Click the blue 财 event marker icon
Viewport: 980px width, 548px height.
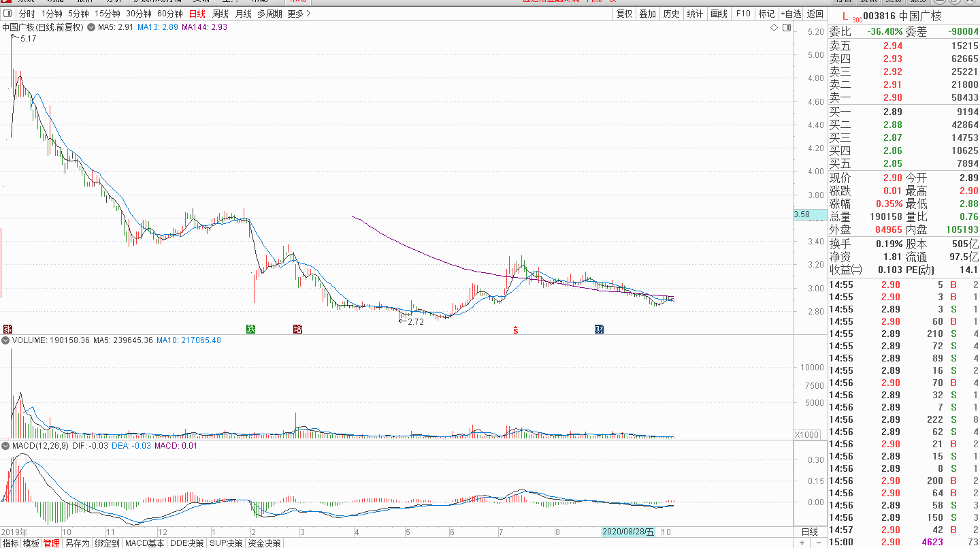pos(599,329)
